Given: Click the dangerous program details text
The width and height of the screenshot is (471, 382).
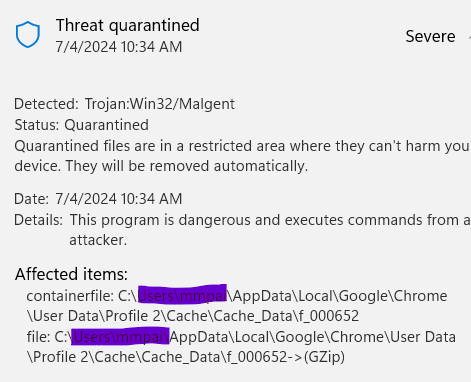Looking at the screenshot, I should click(x=270, y=230).
